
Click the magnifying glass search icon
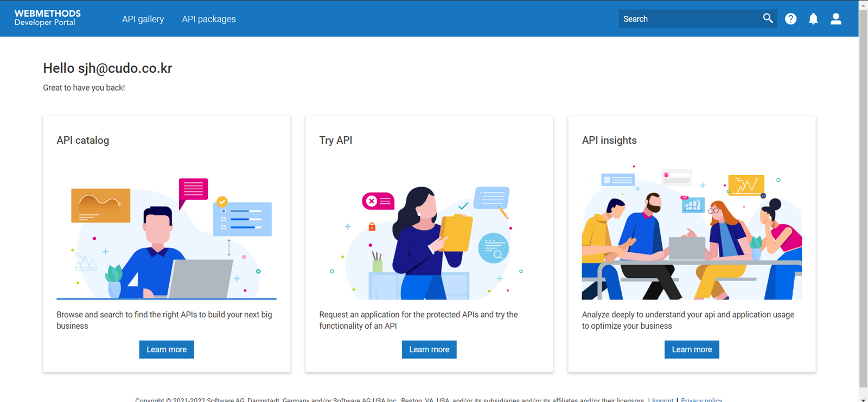click(x=768, y=18)
